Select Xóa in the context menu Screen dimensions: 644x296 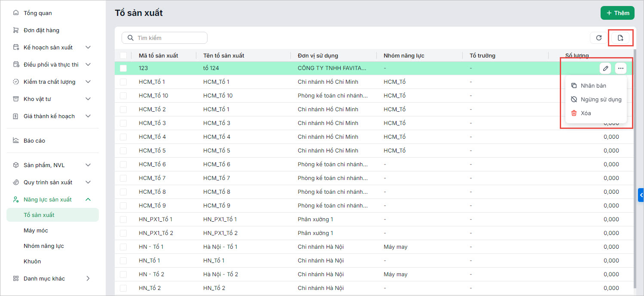click(x=586, y=113)
